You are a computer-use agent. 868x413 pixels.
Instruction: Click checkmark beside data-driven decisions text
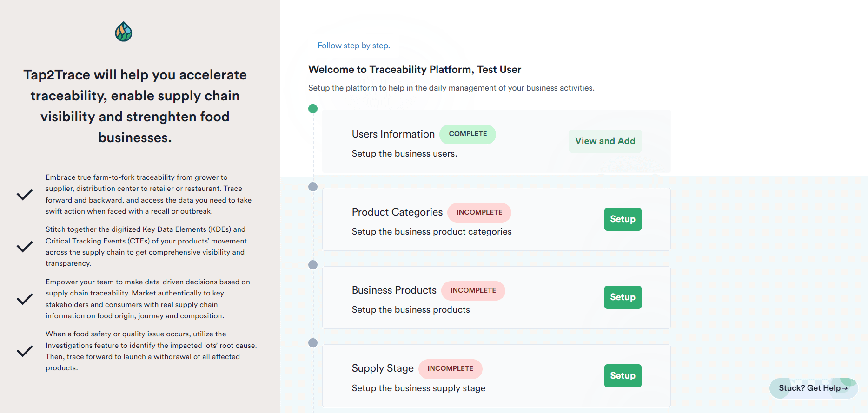click(25, 299)
